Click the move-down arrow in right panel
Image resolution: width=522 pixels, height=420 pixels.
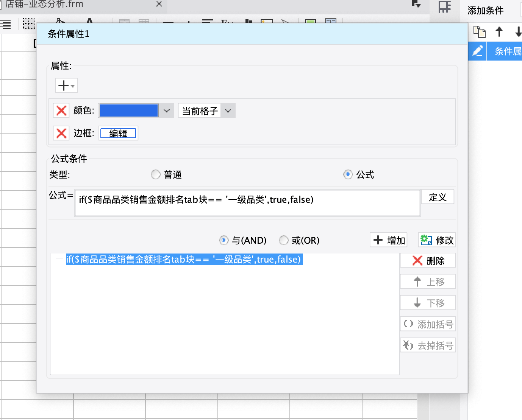519,32
